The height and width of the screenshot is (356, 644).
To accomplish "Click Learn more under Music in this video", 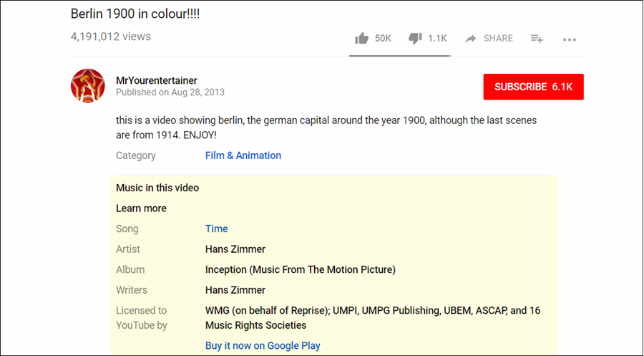I will coord(141,208).
